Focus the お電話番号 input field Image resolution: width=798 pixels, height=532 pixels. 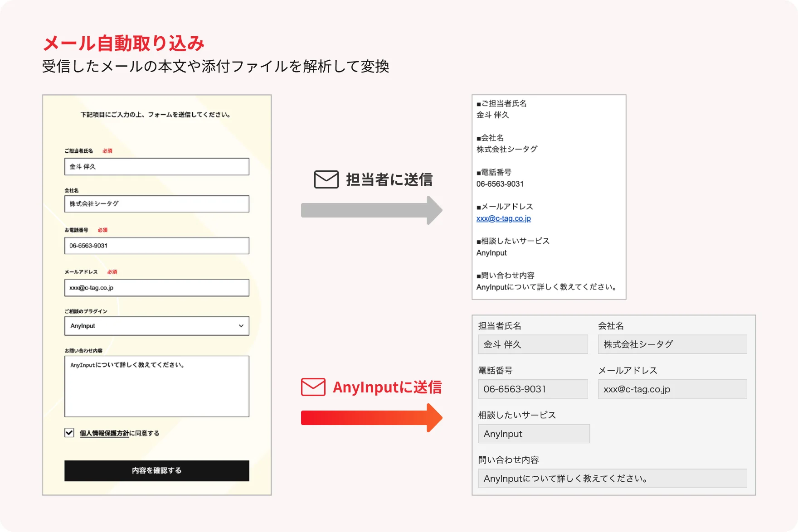click(157, 246)
